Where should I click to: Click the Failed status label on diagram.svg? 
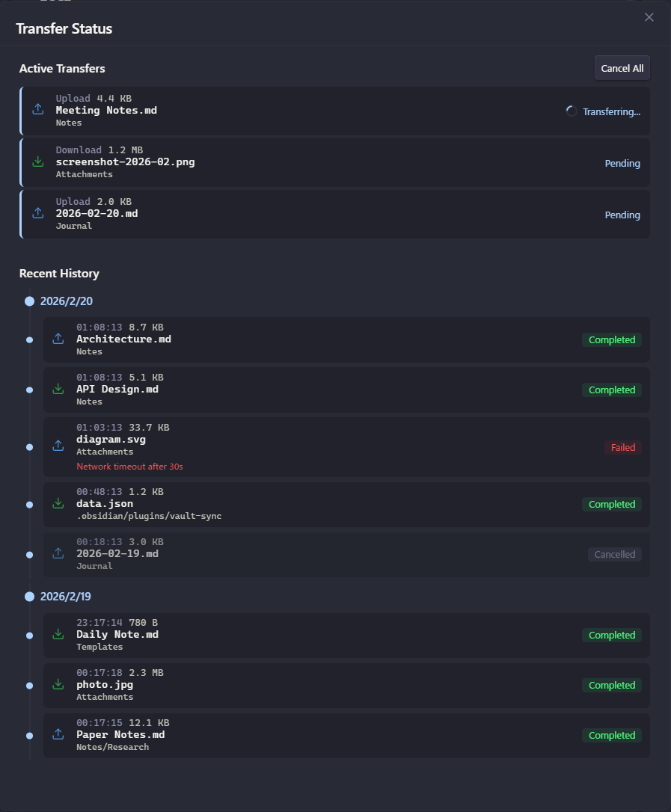(623, 447)
